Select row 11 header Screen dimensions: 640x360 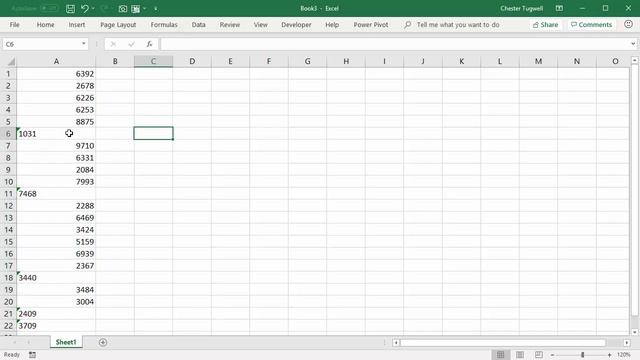coord(8,193)
